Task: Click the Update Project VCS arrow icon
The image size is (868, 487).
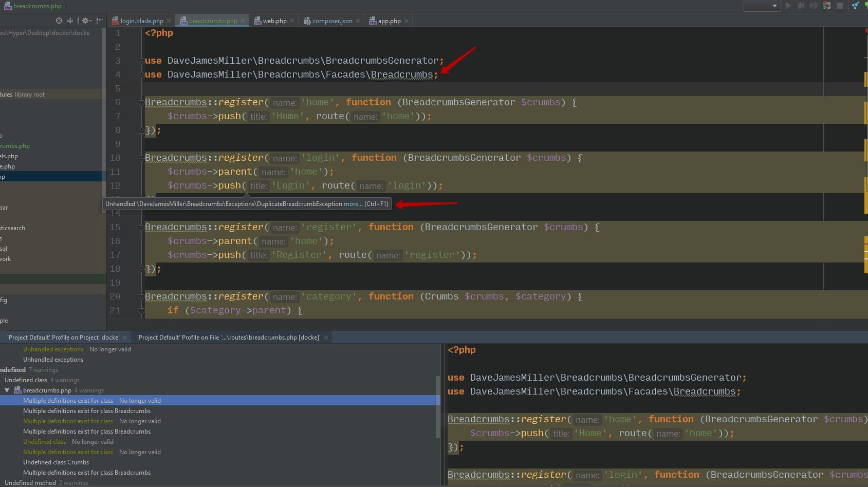Action: (x=855, y=6)
